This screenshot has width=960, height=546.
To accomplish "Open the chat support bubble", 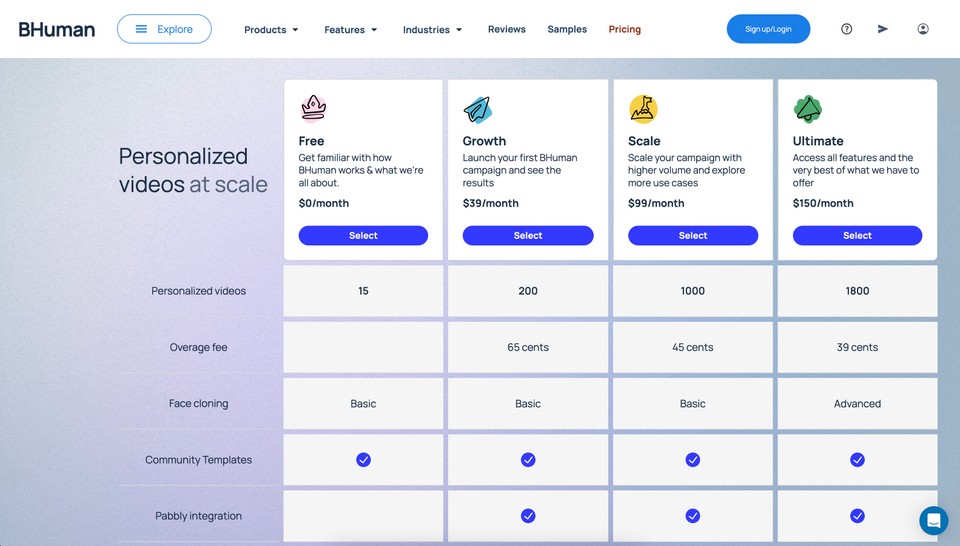I will (934, 520).
